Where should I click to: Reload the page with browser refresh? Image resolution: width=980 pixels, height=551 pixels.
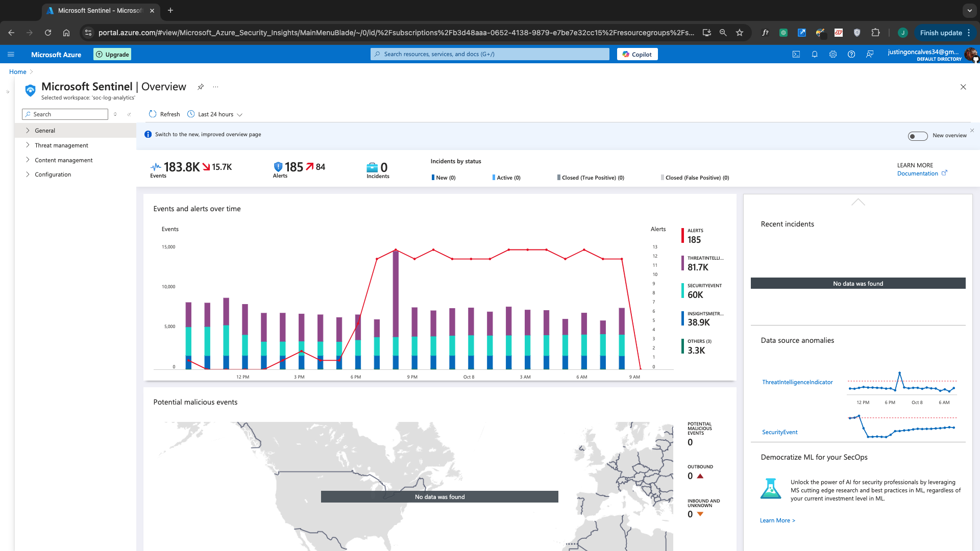point(48,33)
